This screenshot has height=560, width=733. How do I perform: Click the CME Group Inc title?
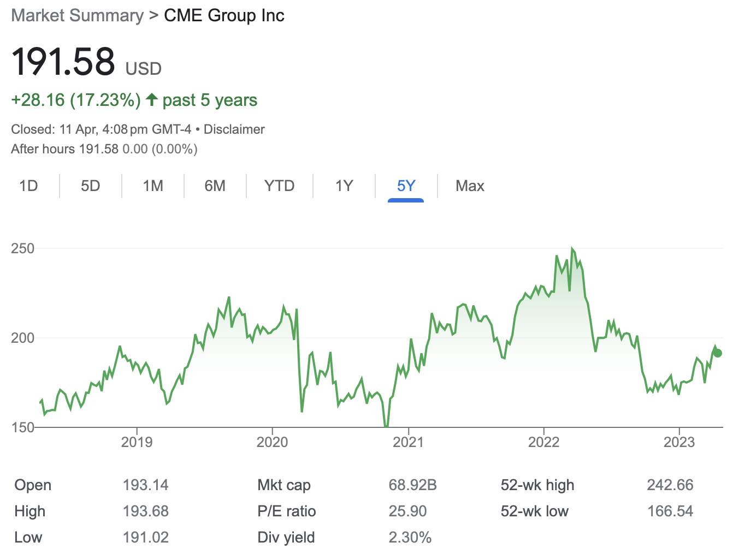click(x=224, y=15)
